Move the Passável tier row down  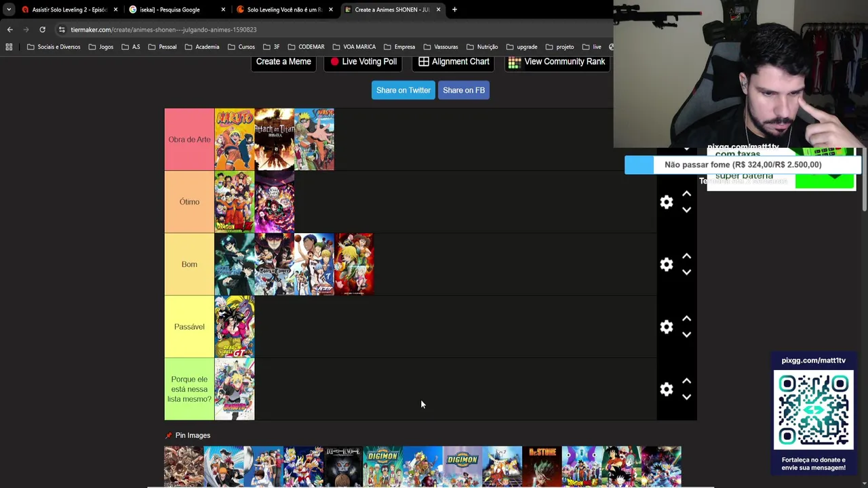pyautogui.click(x=686, y=334)
